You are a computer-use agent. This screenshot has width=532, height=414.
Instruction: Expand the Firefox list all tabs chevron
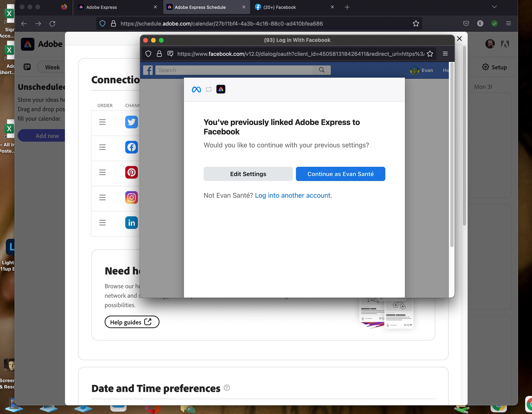[494, 7]
